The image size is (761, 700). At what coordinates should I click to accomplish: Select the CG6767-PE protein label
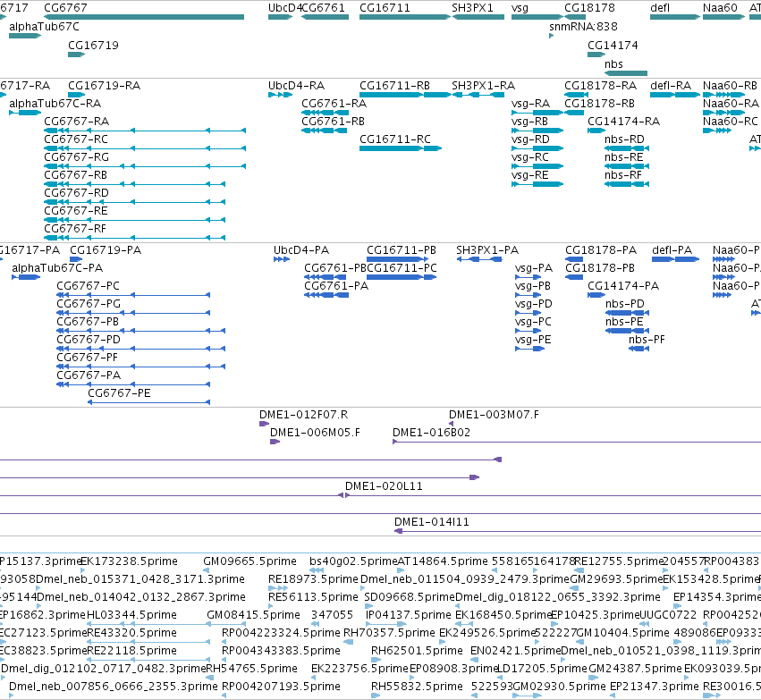[119, 393]
